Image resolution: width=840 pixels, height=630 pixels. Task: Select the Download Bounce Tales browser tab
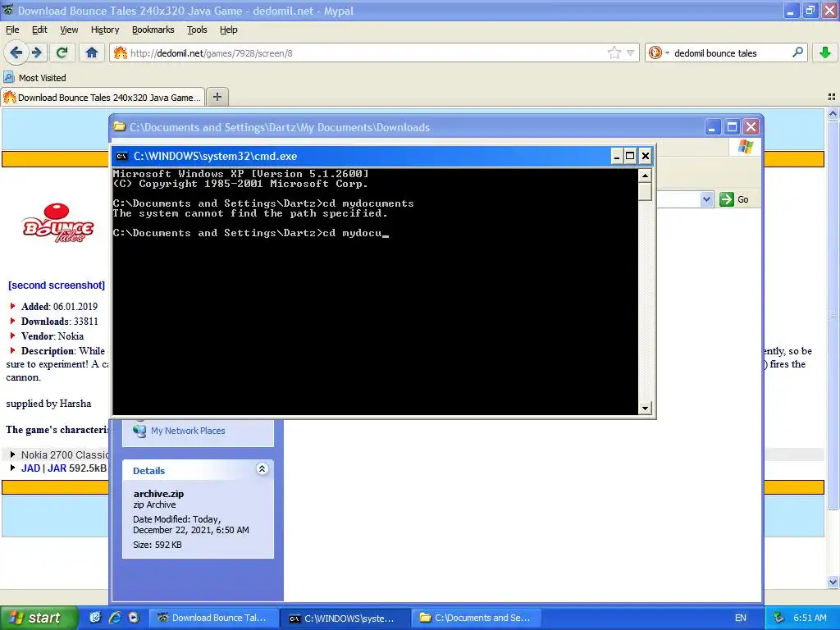click(x=103, y=98)
